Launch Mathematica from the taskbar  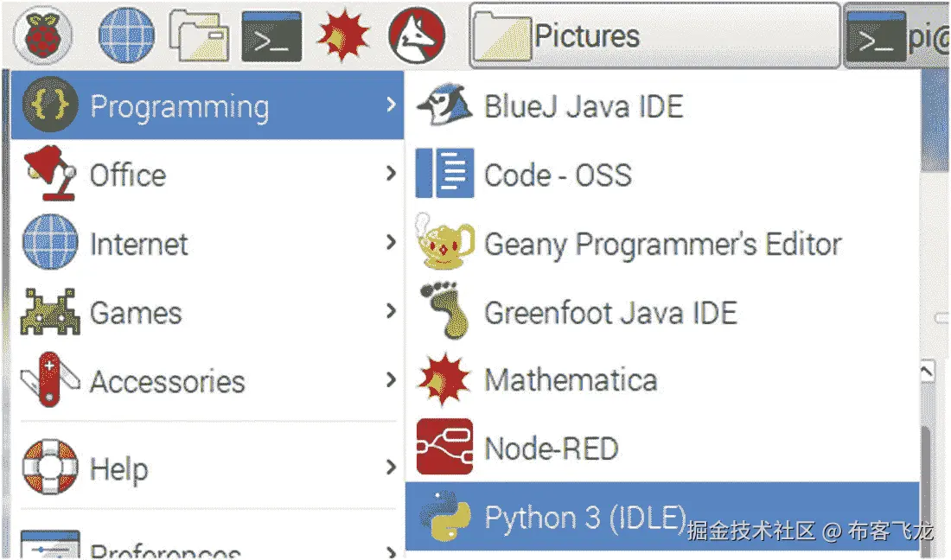(343, 35)
